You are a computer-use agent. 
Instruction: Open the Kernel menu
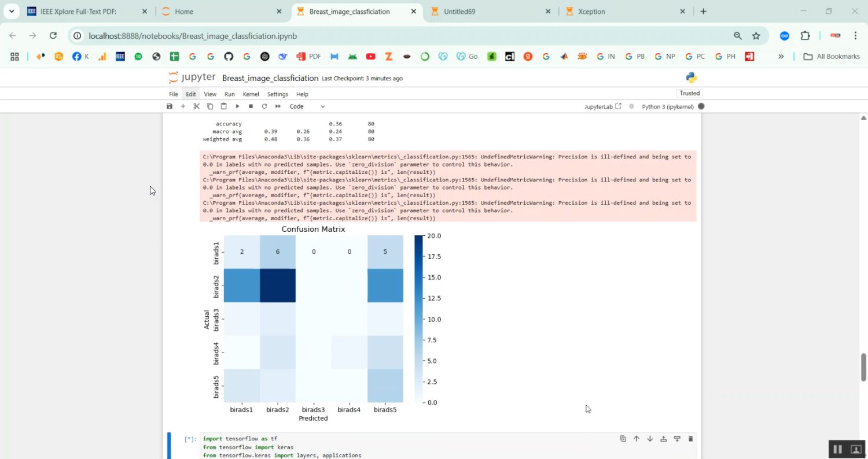pyautogui.click(x=251, y=94)
